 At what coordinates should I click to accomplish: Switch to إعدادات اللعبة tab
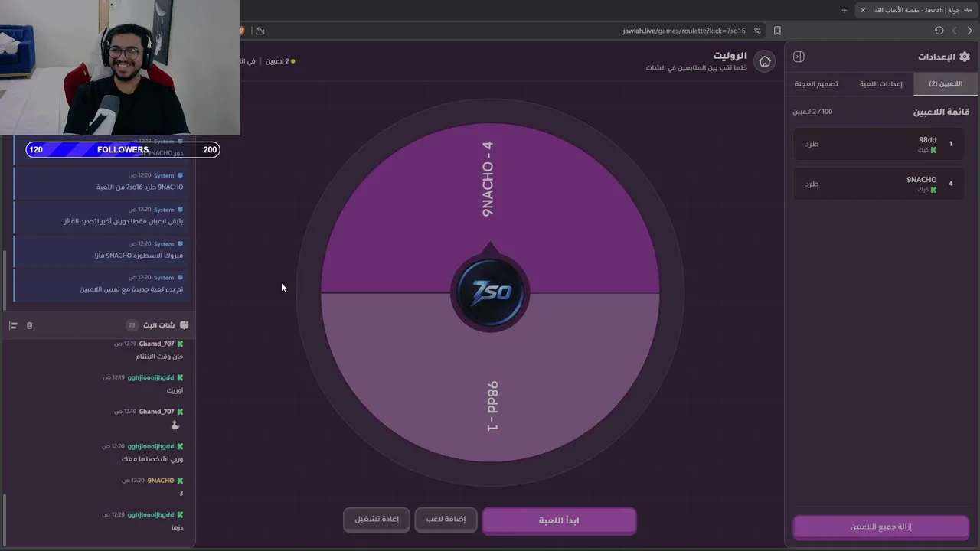(880, 83)
